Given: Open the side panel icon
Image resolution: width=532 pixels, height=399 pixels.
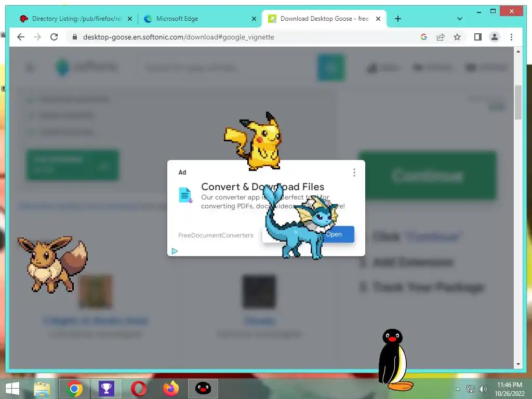Looking at the screenshot, I should [x=478, y=37].
